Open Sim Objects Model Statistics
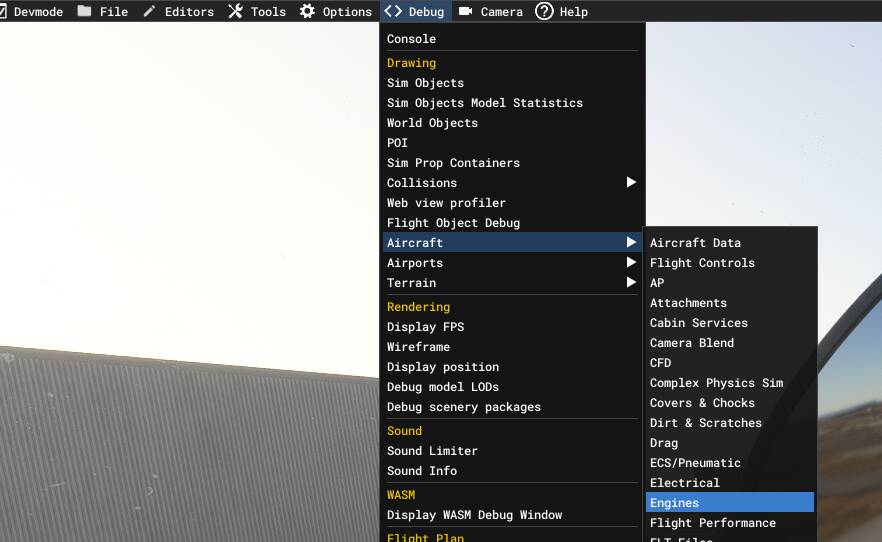 point(485,103)
